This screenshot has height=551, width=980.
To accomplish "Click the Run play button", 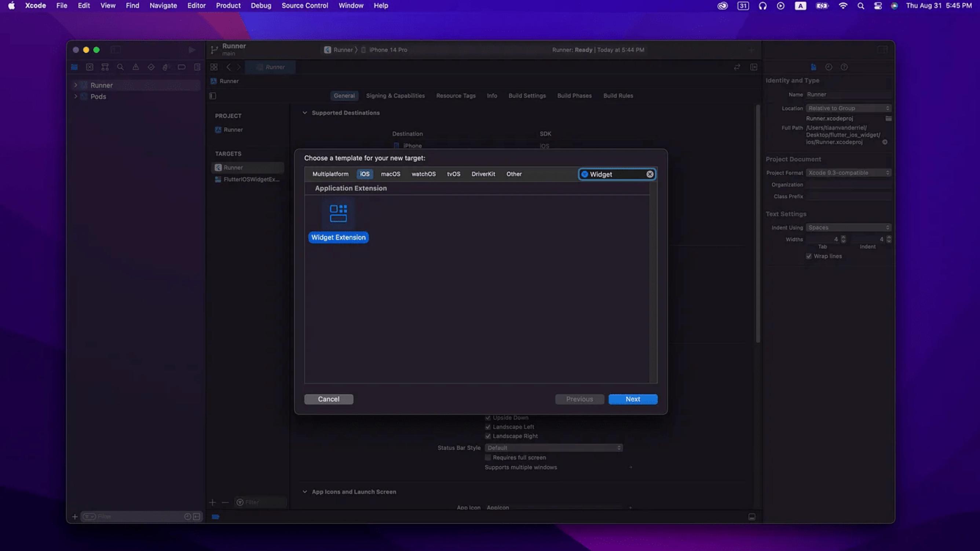I will coord(192,50).
